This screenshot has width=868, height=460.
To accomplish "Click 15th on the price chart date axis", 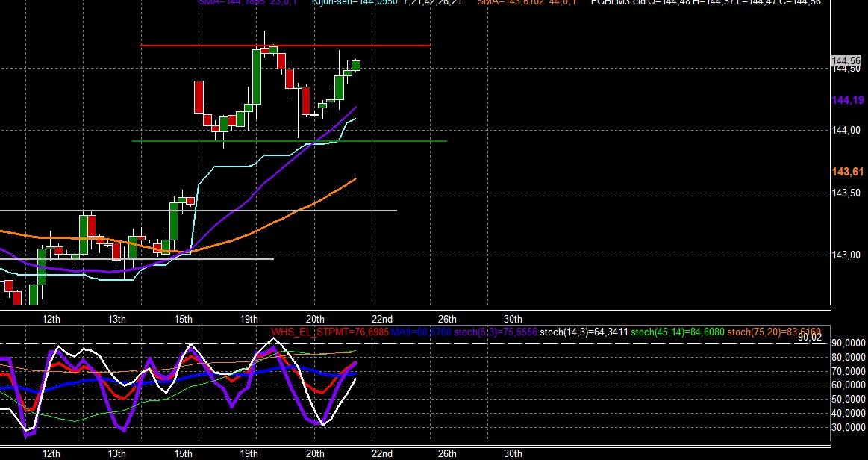I will pos(184,320).
